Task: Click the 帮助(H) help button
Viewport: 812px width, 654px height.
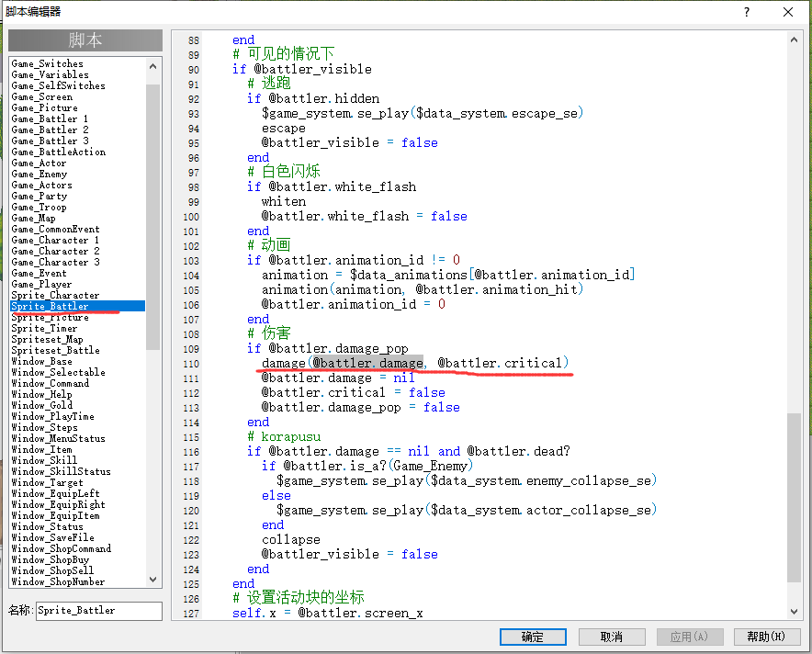Action: pyautogui.click(x=766, y=637)
